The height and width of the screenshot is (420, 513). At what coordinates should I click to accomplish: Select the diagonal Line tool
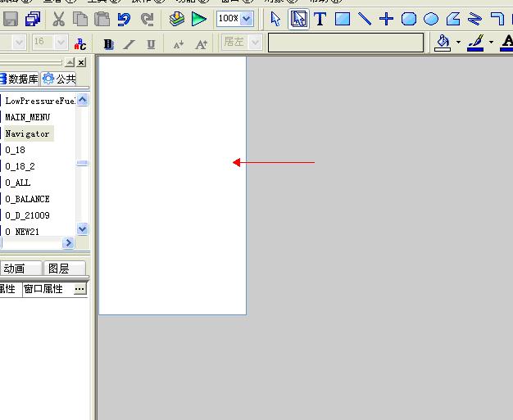tap(365, 19)
